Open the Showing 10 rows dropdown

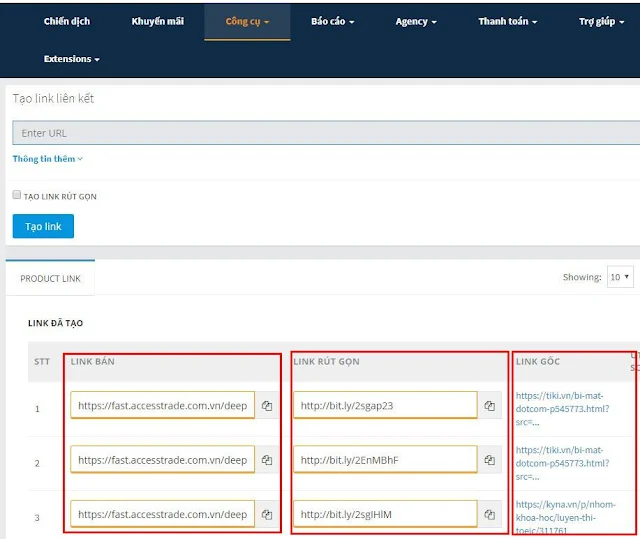click(x=620, y=277)
